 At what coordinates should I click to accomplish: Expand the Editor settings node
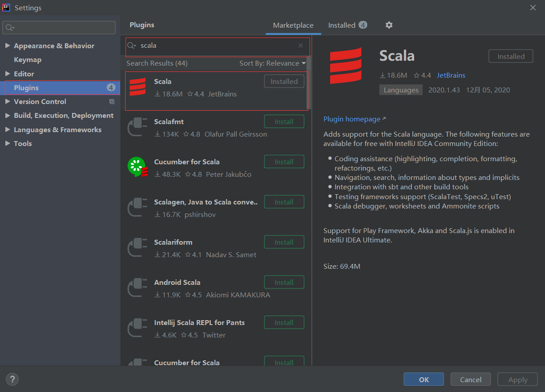8,74
